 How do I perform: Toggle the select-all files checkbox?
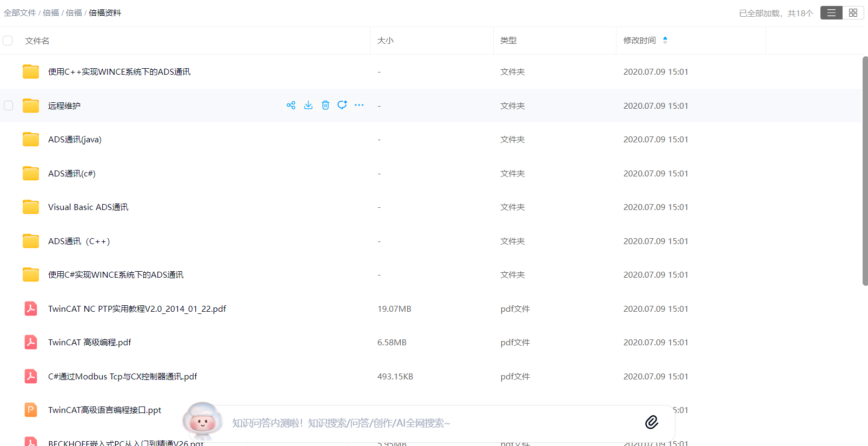point(8,41)
